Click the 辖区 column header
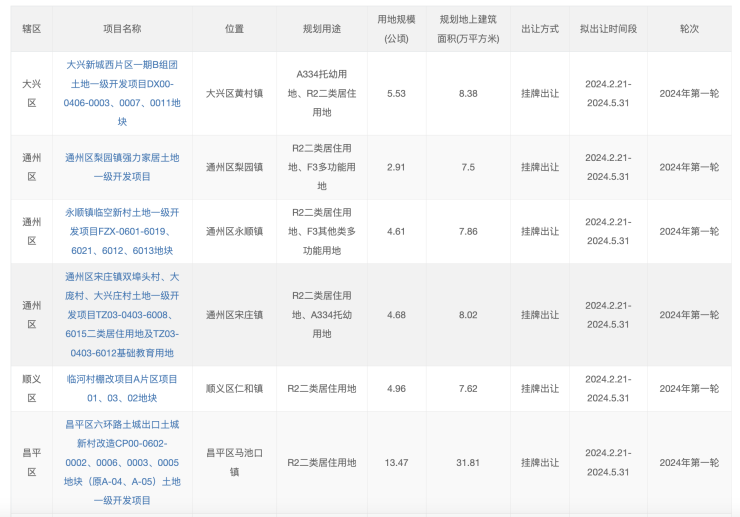The height and width of the screenshot is (517, 740). click(31, 29)
